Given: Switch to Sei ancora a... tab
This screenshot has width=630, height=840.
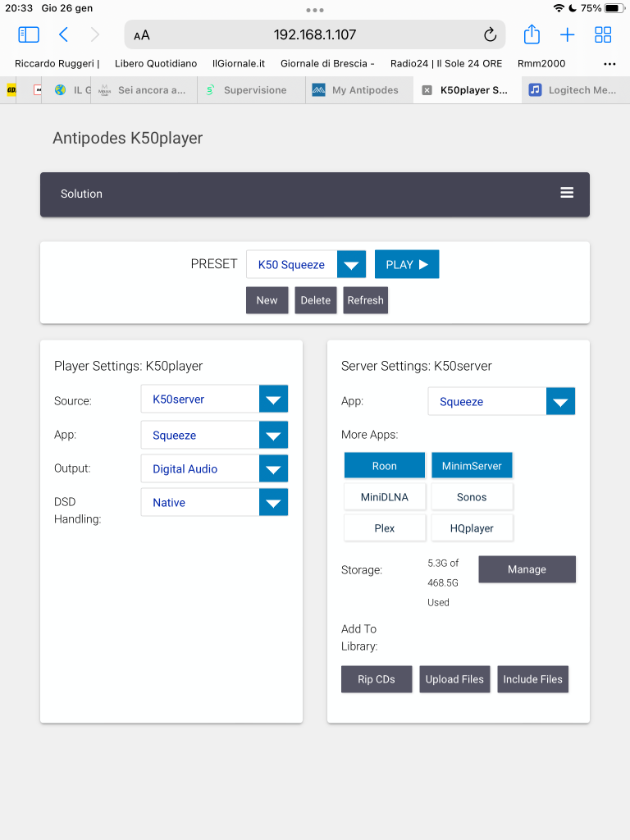Looking at the screenshot, I should (144, 90).
